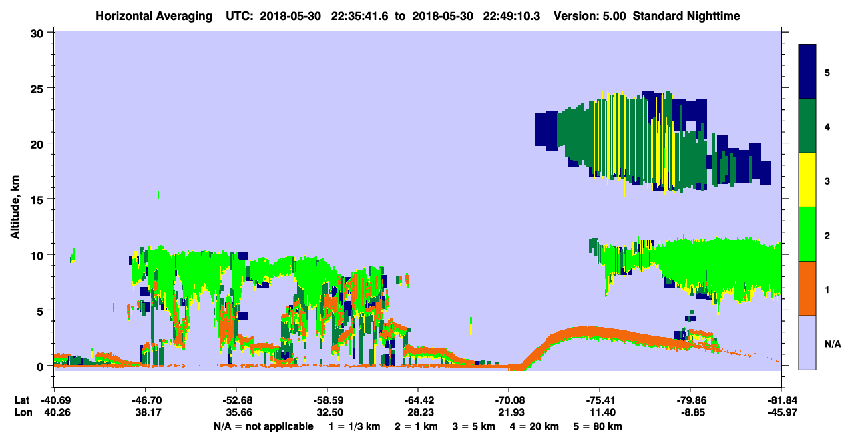Click the 'Lat' row label
This screenshot has height=445, width=868.
(x=21, y=400)
